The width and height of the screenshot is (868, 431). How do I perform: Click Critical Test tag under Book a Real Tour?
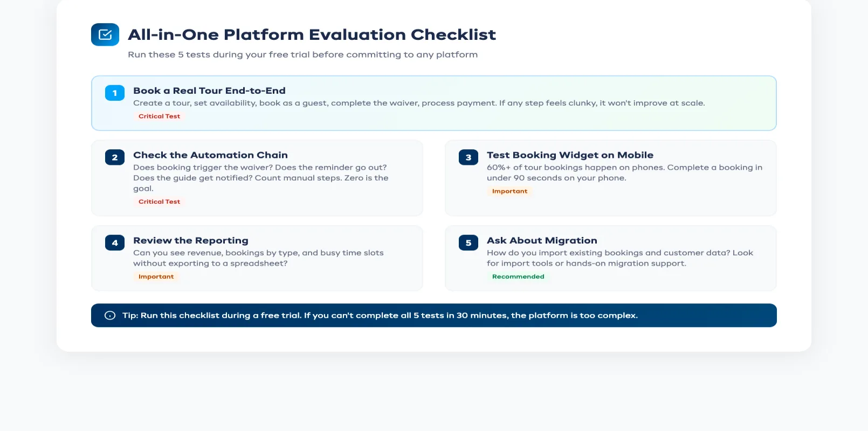[x=159, y=116]
